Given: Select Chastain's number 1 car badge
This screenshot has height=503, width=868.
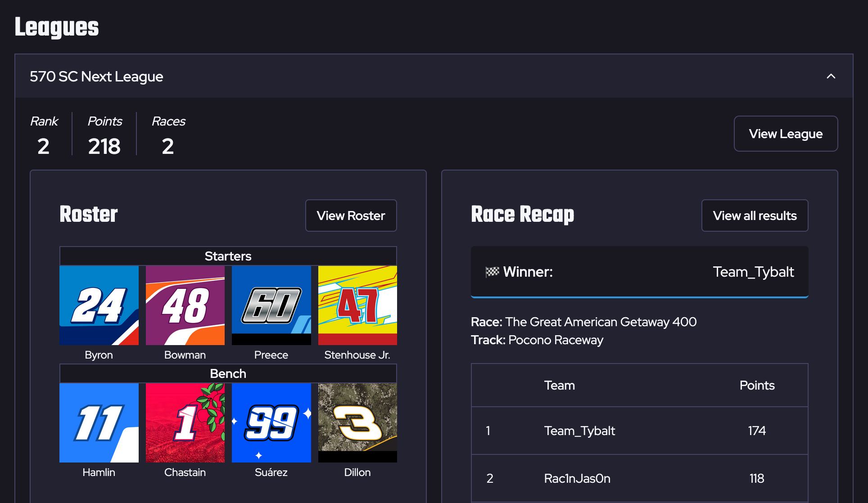Looking at the screenshot, I should 185,423.
